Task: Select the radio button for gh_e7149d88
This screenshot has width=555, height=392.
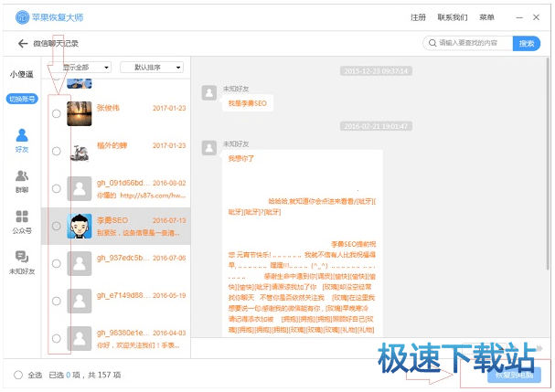Action: click(x=57, y=301)
